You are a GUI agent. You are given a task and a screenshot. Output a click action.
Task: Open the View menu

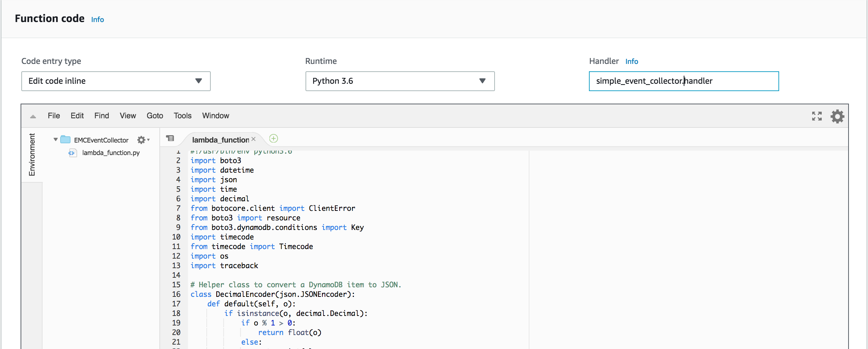pyautogui.click(x=128, y=116)
